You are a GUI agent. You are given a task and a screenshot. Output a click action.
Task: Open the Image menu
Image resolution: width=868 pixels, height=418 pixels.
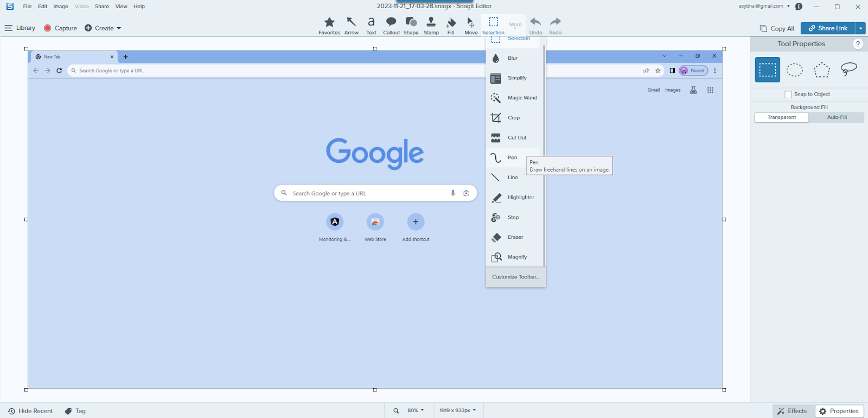(x=61, y=7)
